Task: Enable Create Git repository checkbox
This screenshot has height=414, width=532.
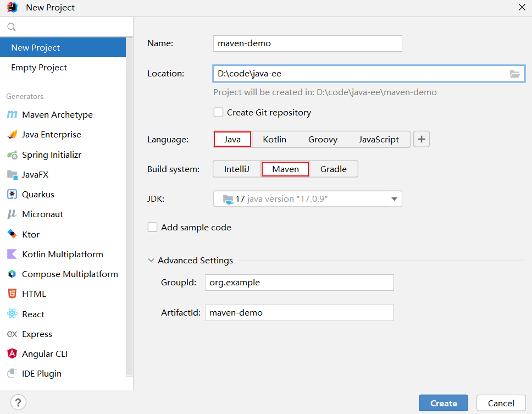Action: [x=219, y=112]
